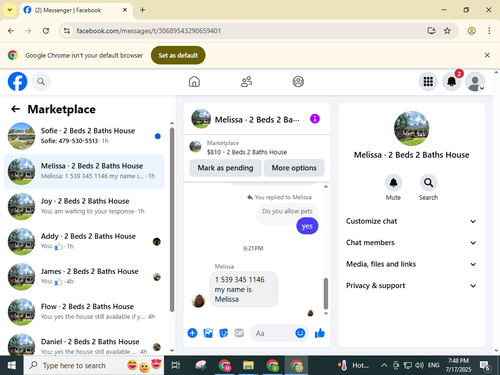Viewport: 500px width, 375px height.
Task: Open more actions plus icon in composer
Action: [x=192, y=333]
